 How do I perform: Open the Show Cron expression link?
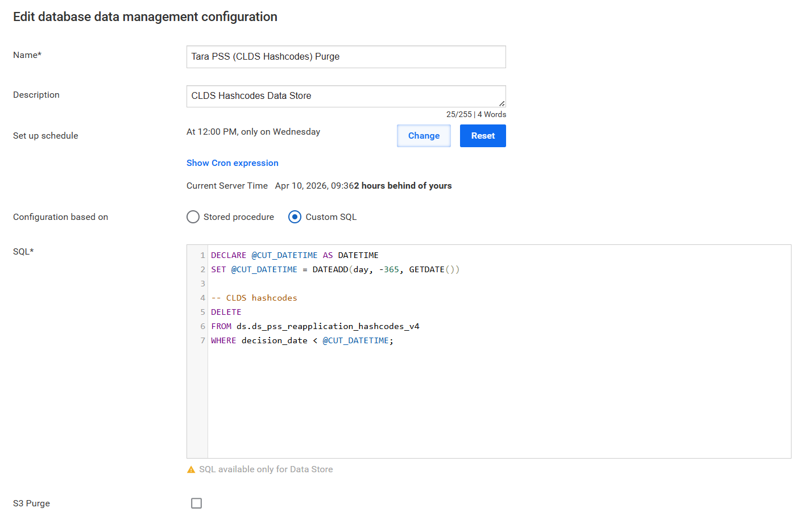pyautogui.click(x=233, y=163)
